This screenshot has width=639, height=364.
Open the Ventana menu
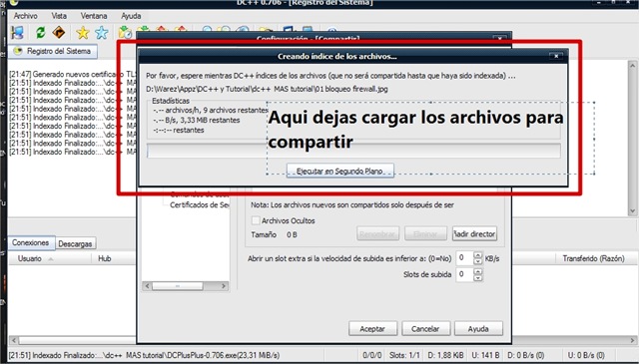click(x=94, y=16)
